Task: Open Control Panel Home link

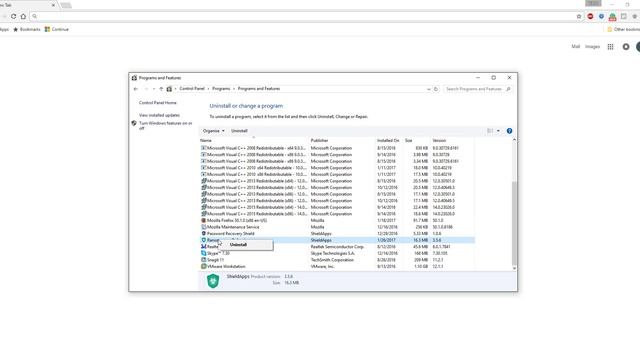Action: click(158, 103)
